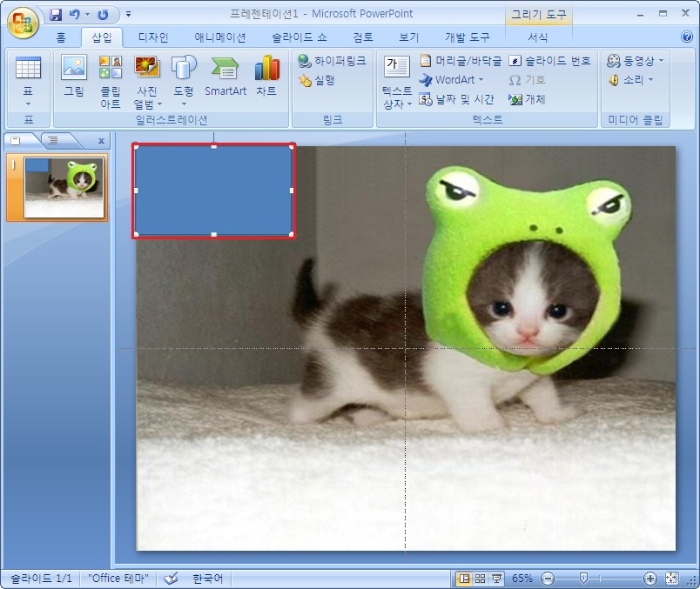Switch to Slide Sorter view
700x589 pixels.
tap(481, 579)
